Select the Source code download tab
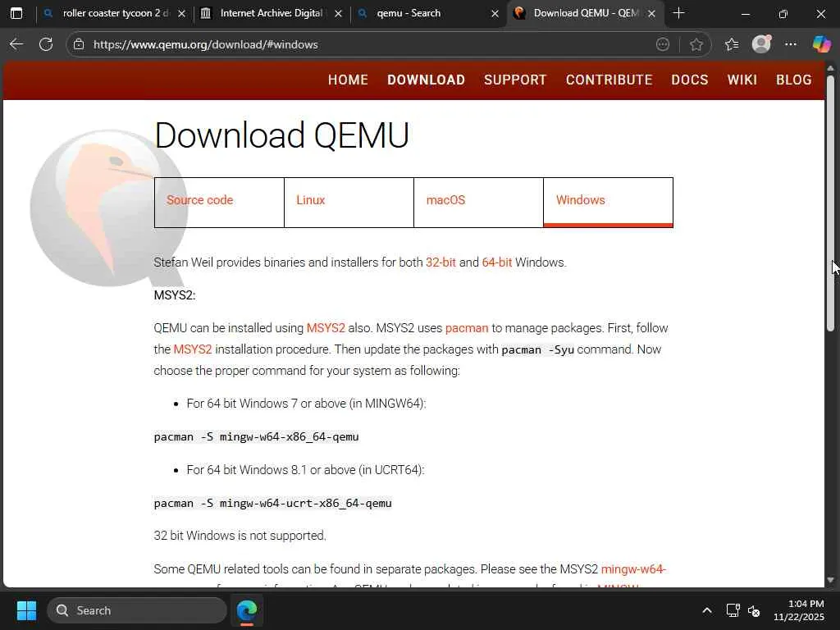The image size is (840, 630). tap(219, 202)
